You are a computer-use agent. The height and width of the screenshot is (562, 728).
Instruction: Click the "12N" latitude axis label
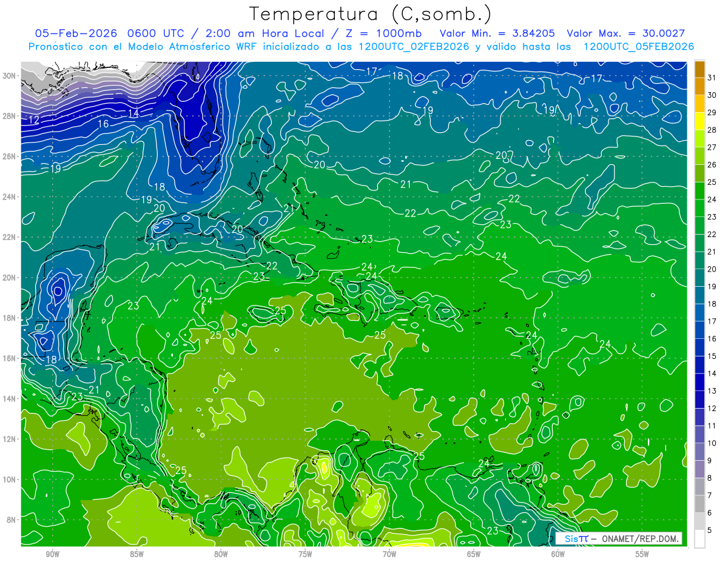pos(10,439)
